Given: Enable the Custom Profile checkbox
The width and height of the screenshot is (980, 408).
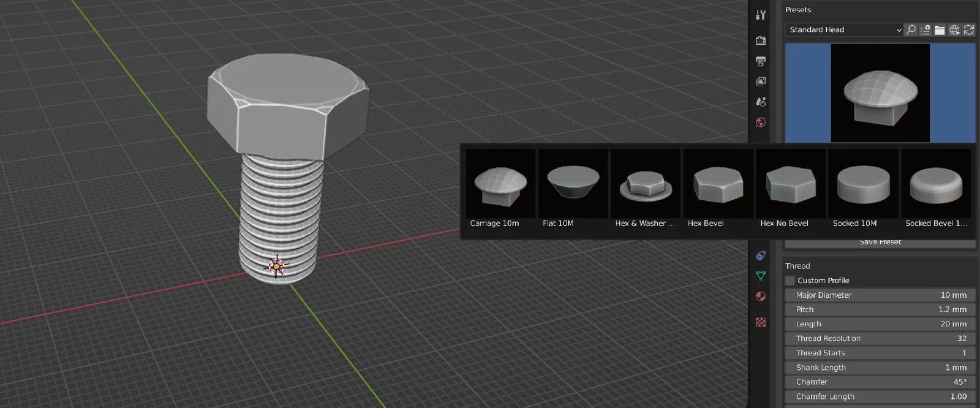Looking at the screenshot, I should (790, 281).
